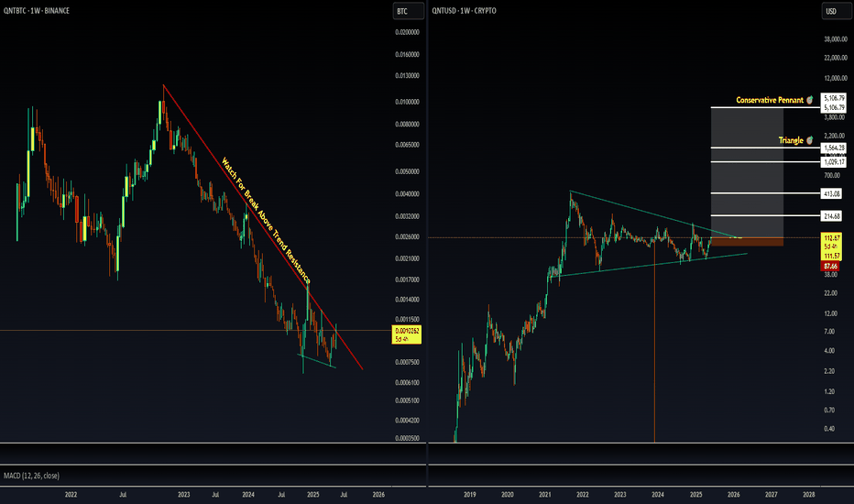This screenshot has height=504, width=854.
Task: Click the QNTBTC 1W BINANCE symbol title
Action: 37,10
